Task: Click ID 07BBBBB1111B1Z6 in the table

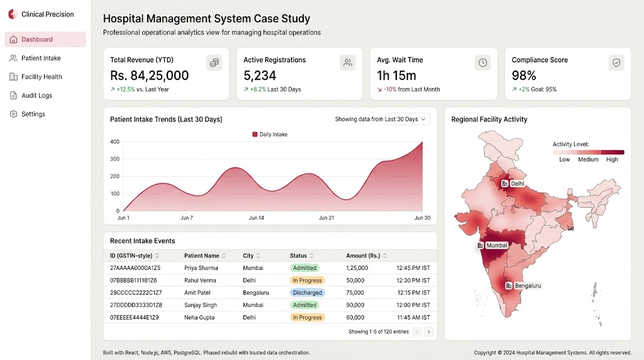Action: [133, 280]
